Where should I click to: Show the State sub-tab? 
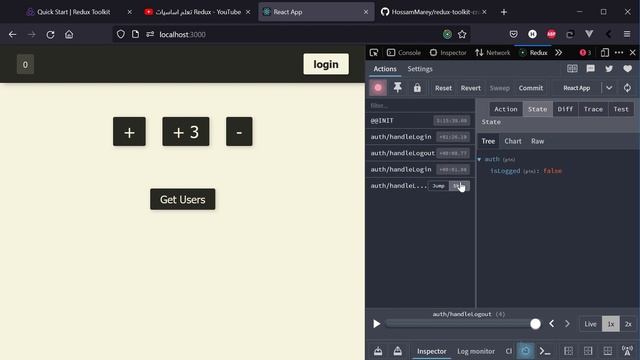(x=538, y=109)
